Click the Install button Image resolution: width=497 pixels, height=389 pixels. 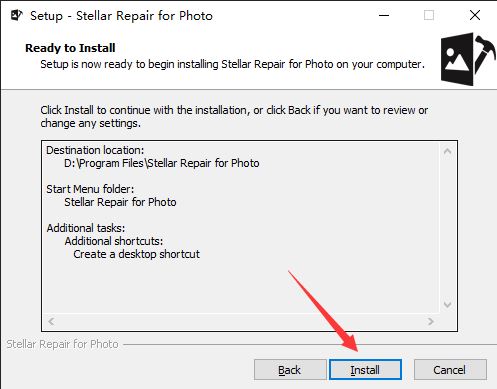[365, 370]
